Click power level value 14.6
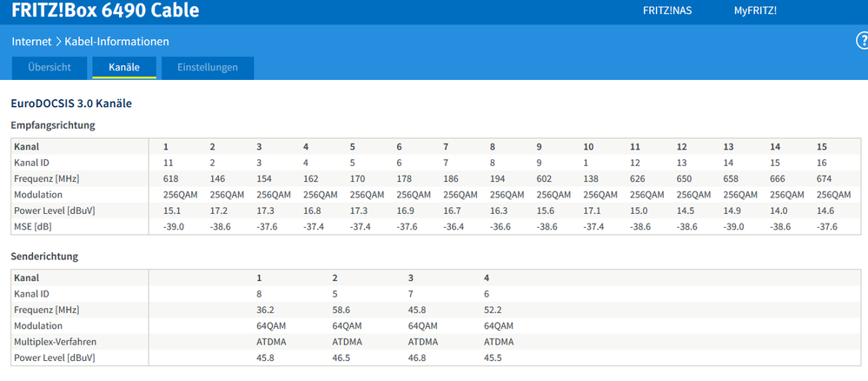 click(825, 211)
